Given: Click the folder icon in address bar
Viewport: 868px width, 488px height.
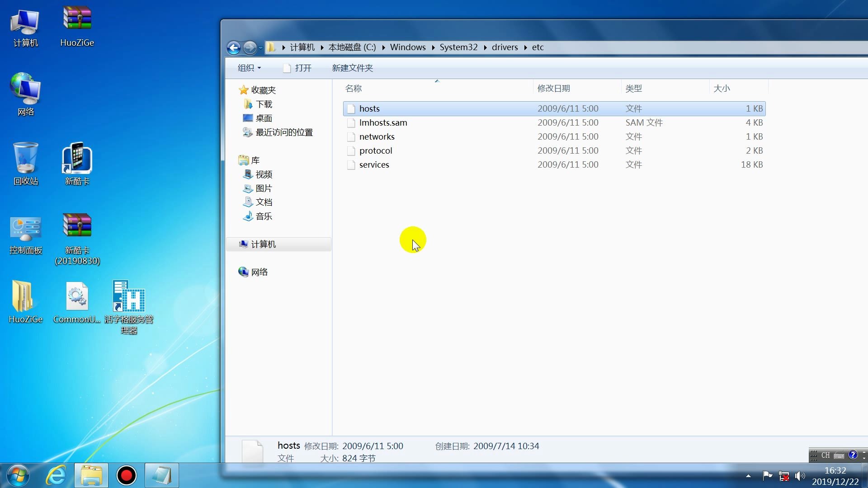Looking at the screenshot, I should (x=271, y=47).
